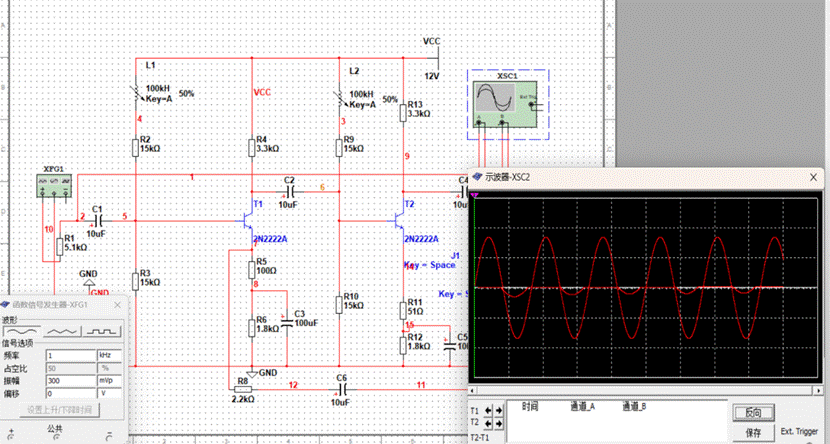Move cursor T1 left with arrow
The image size is (830, 444).
pos(489,410)
